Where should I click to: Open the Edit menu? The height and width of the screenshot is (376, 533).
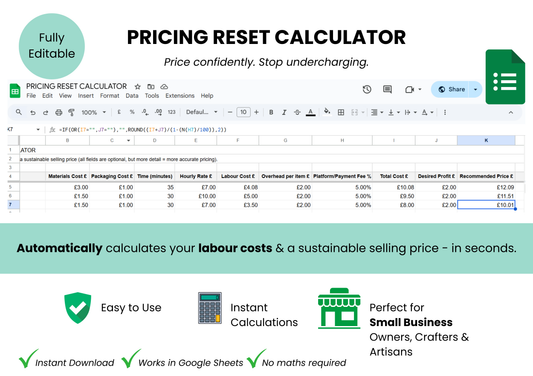47,96
